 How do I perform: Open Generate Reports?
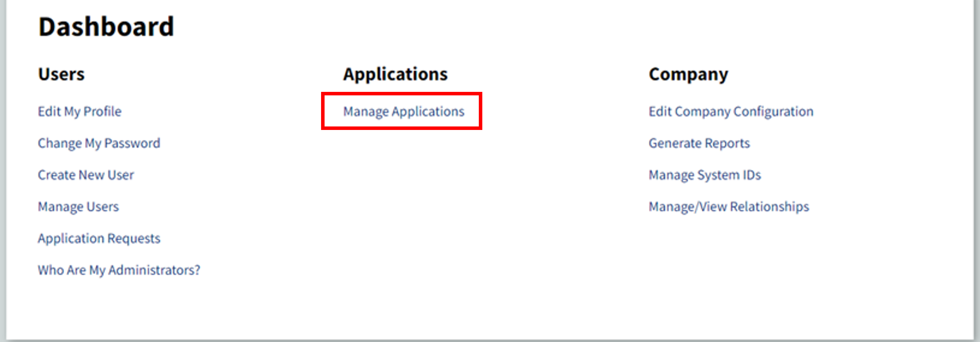pyautogui.click(x=699, y=144)
